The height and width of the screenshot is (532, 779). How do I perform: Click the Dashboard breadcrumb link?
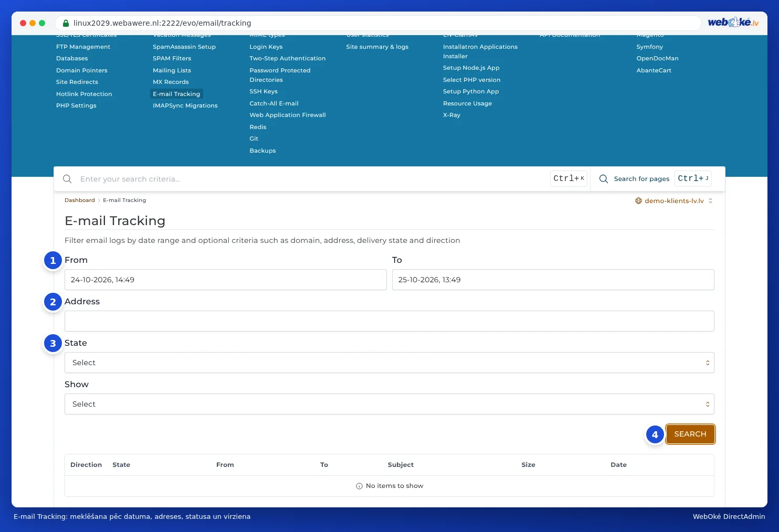click(80, 200)
